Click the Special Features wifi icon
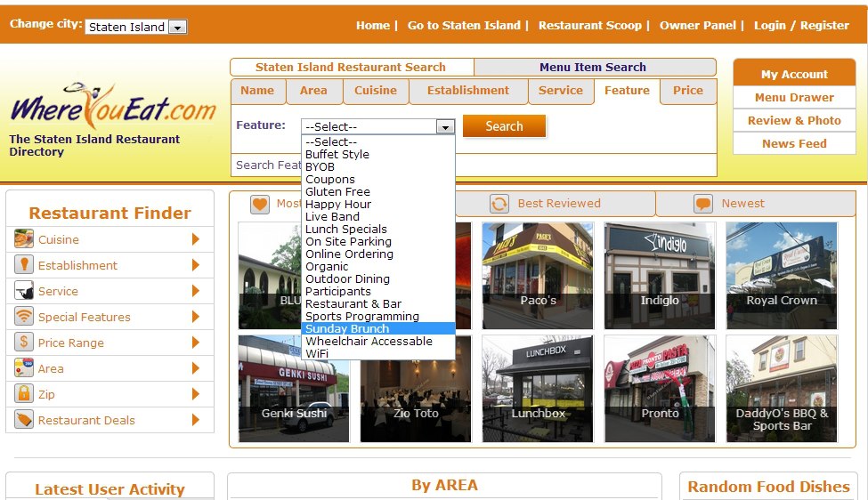This screenshot has height=500, width=868. (24, 317)
